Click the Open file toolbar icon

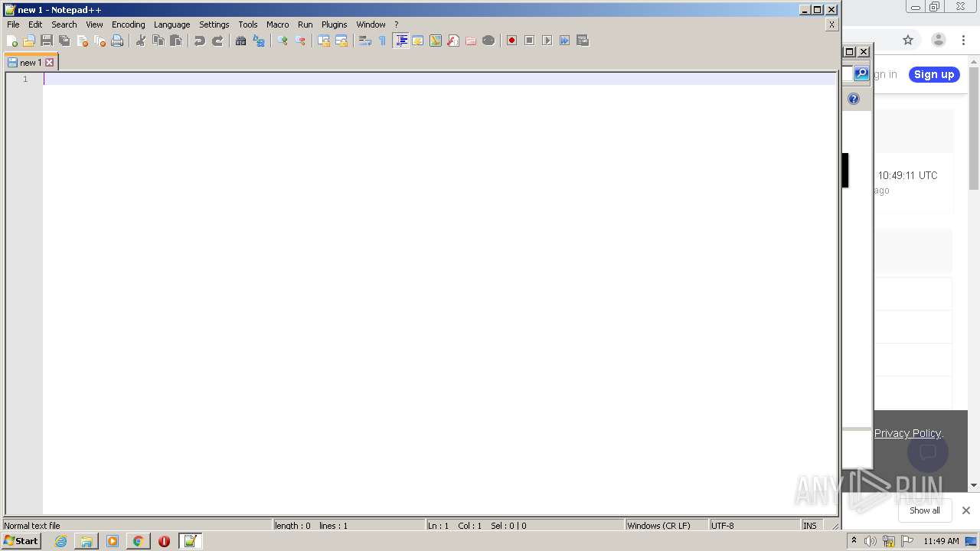click(x=29, y=41)
